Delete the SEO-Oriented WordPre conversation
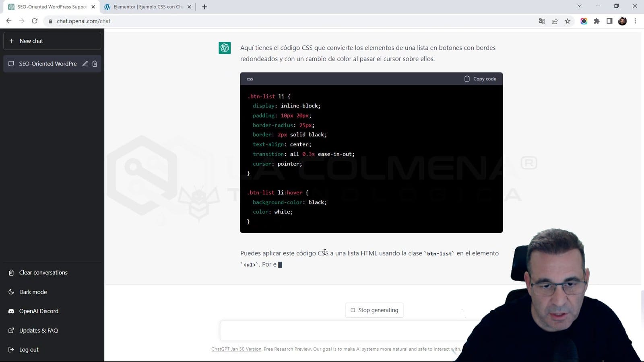 [95, 64]
